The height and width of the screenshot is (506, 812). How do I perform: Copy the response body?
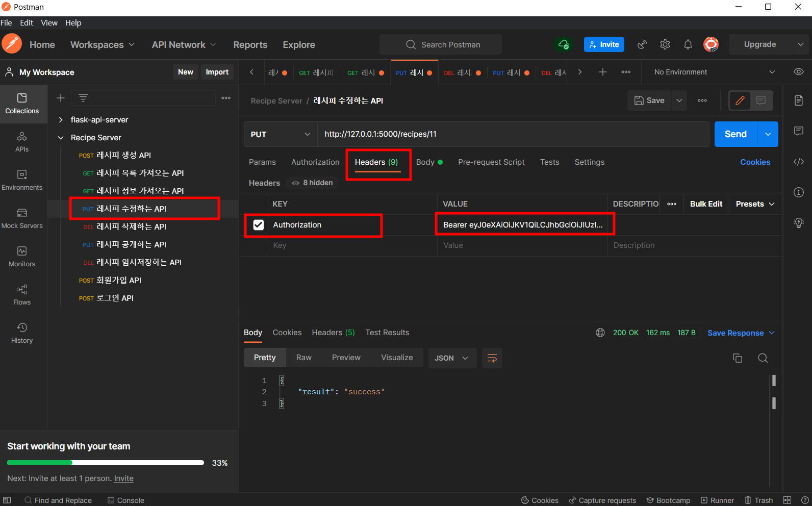point(738,358)
